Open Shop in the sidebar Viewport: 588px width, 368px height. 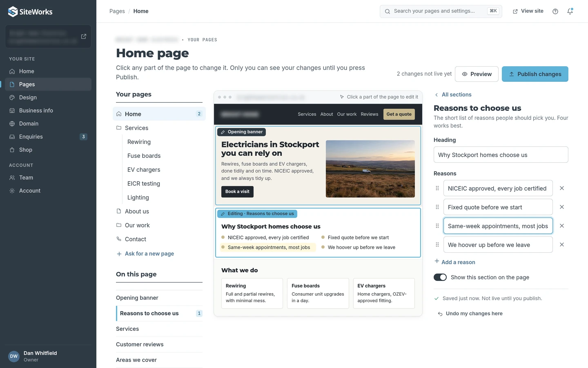[48, 150]
